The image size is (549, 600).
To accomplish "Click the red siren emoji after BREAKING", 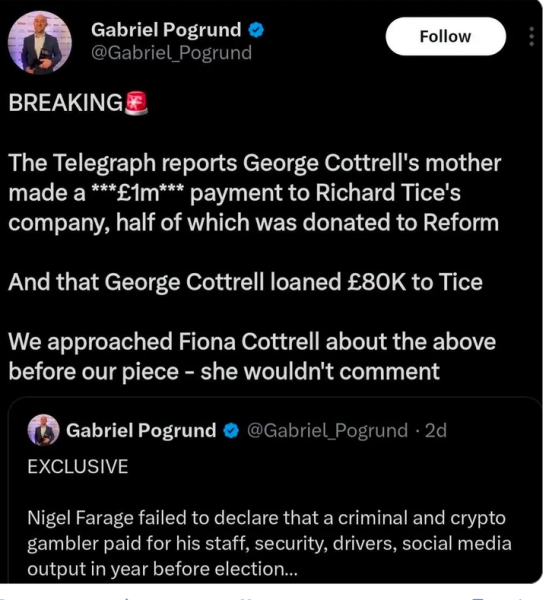I will coord(136,103).
